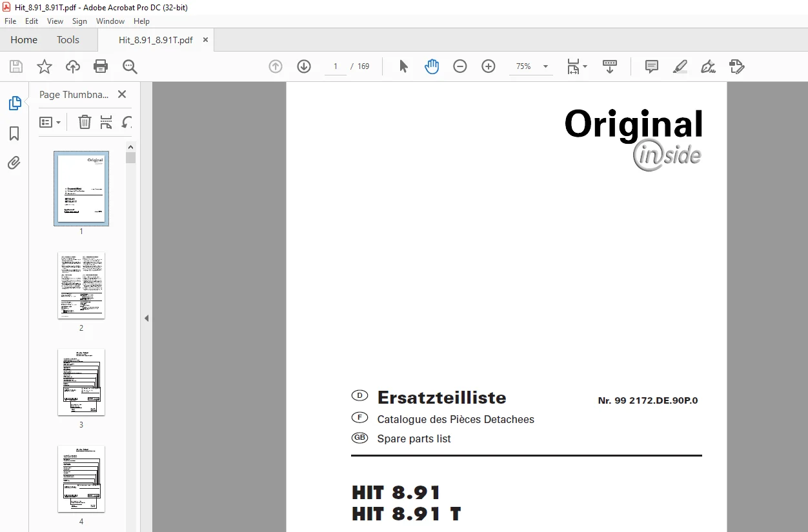Select page 4 thumbnail
The image size is (808, 532).
[81, 478]
